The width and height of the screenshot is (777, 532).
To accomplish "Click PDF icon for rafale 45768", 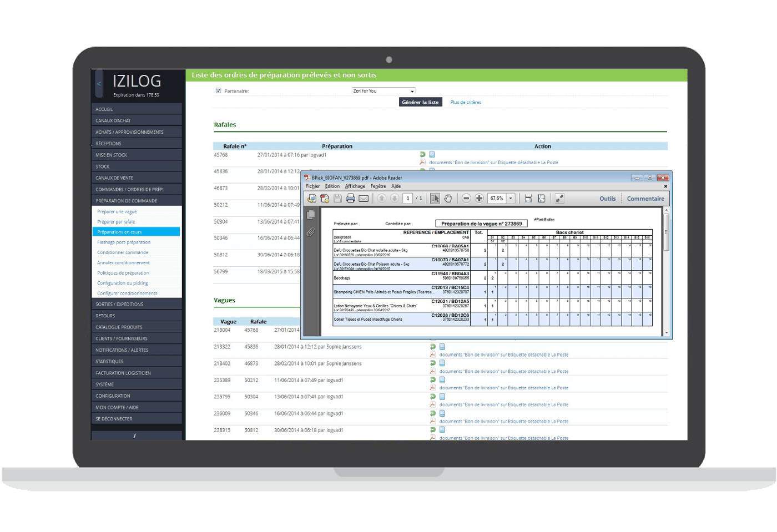I will tap(422, 163).
